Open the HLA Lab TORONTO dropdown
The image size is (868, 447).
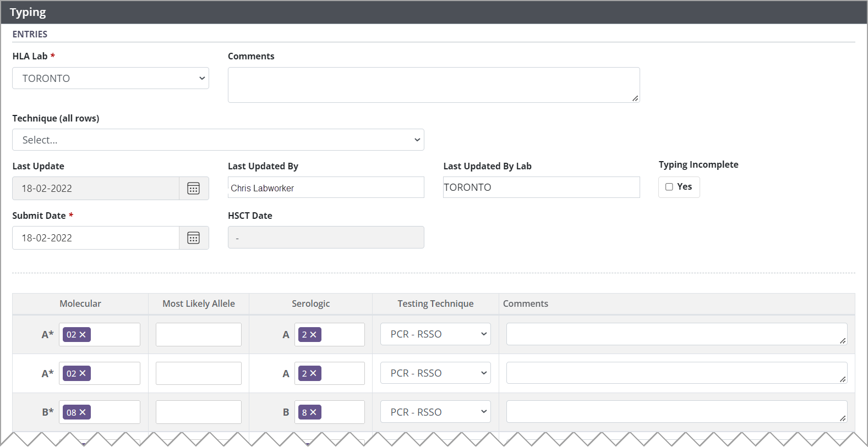[x=111, y=78]
